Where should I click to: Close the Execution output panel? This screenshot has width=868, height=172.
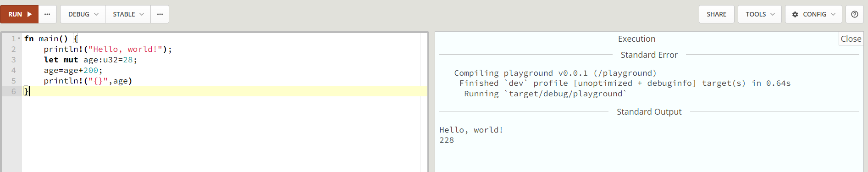pos(851,39)
